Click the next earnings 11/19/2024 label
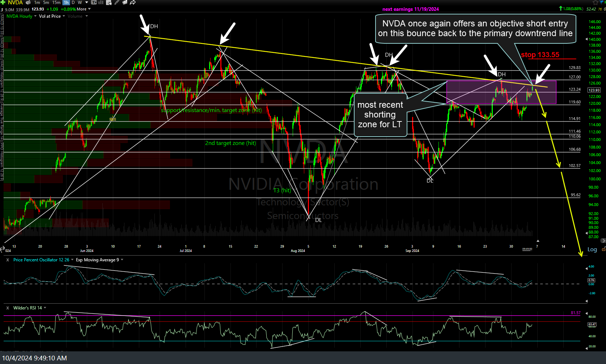The height and width of the screenshot is (364, 606). pos(411,9)
